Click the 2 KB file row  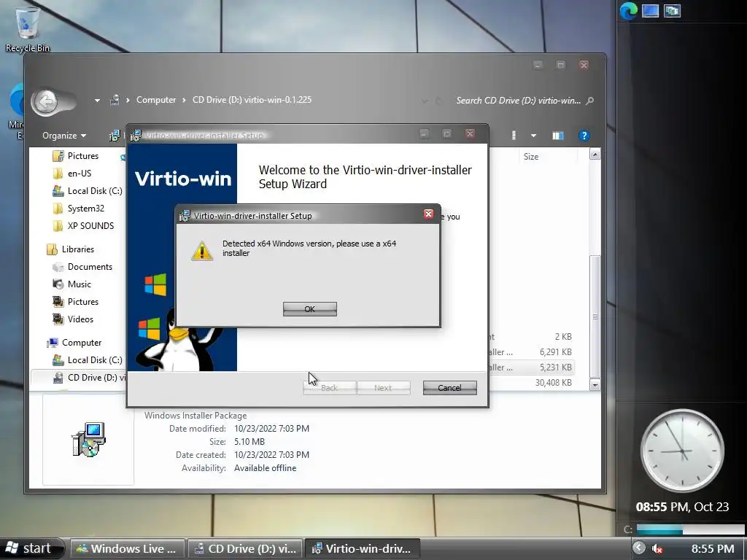click(531, 337)
